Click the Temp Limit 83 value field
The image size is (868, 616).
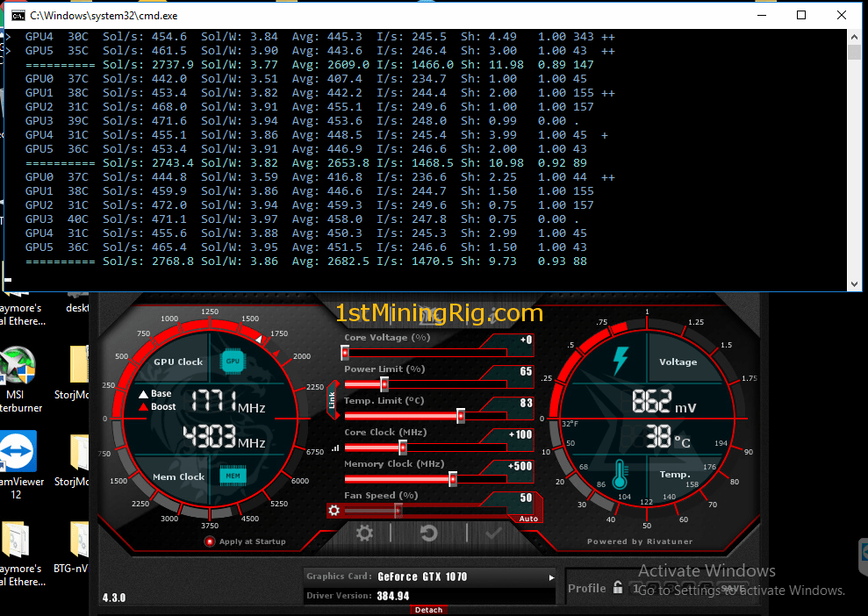click(526, 403)
